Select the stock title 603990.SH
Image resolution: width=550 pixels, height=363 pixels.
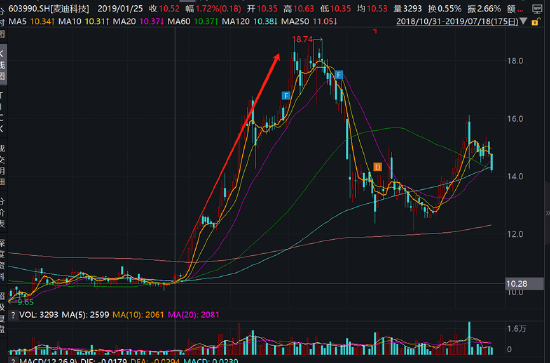pos(49,8)
